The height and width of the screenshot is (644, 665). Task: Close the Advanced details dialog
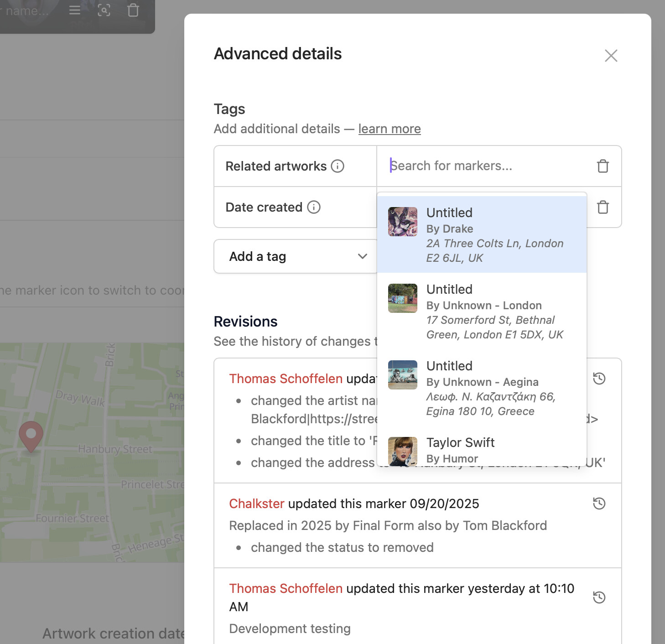click(611, 56)
